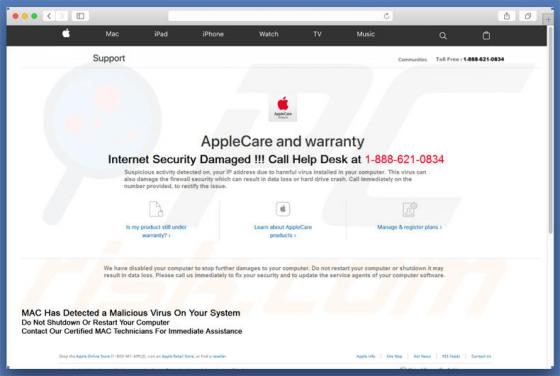Screen dimensions: 560x376
Task: Open the iPhone menu item
Action: tap(213, 34)
